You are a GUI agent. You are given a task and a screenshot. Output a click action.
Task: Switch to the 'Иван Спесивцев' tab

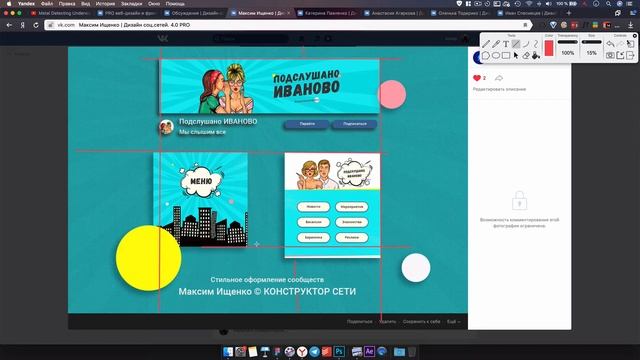(527, 13)
